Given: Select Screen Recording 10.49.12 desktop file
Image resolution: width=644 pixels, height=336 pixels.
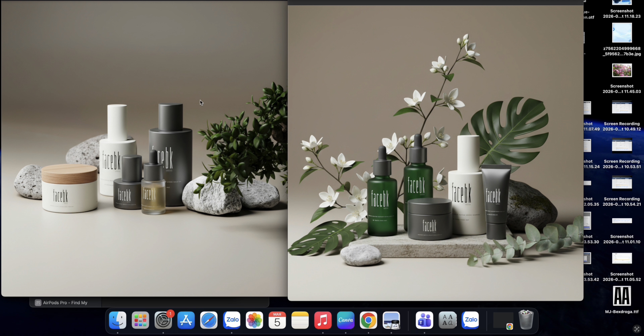Looking at the screenshot, I should tap(622, 108).
